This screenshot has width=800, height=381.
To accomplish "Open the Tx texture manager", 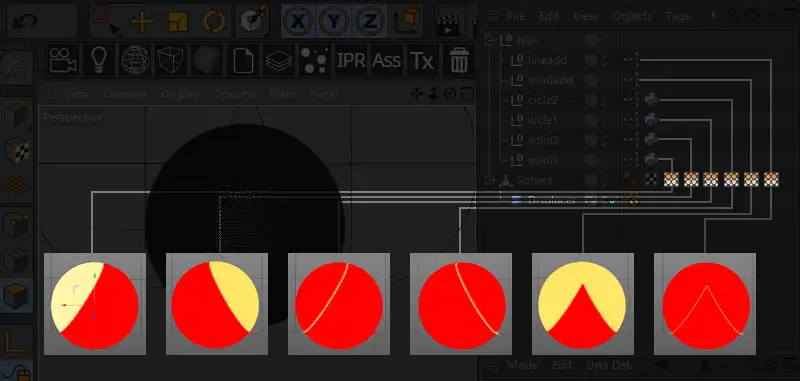I will click(x=422, y=61).
